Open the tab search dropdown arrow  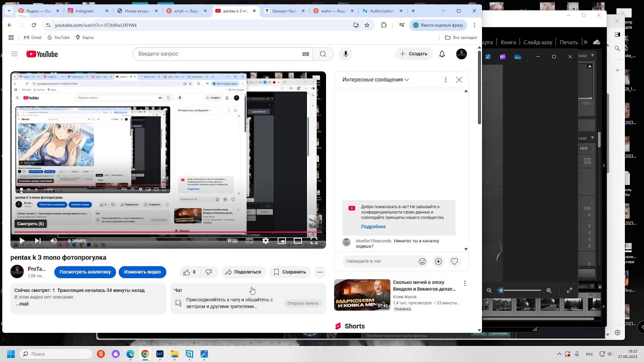coord(9,11)
